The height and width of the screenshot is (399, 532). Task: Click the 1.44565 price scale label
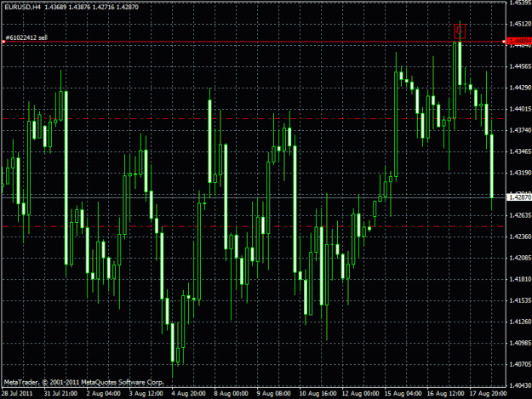click(520, 66)
